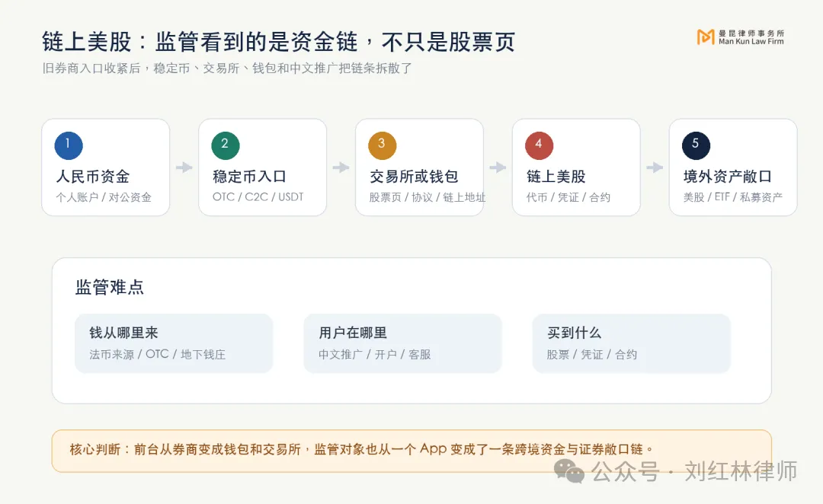Image resolution: width=823 pixels, height=504 pixels.
Task: Click the WeChat icon in the watermark
Action: [569, 471]
